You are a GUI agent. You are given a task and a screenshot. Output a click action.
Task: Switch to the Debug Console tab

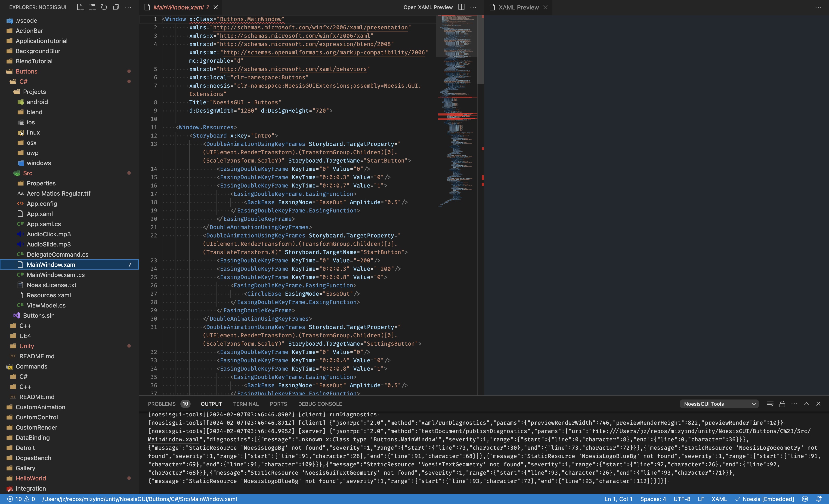pos(320,404)
